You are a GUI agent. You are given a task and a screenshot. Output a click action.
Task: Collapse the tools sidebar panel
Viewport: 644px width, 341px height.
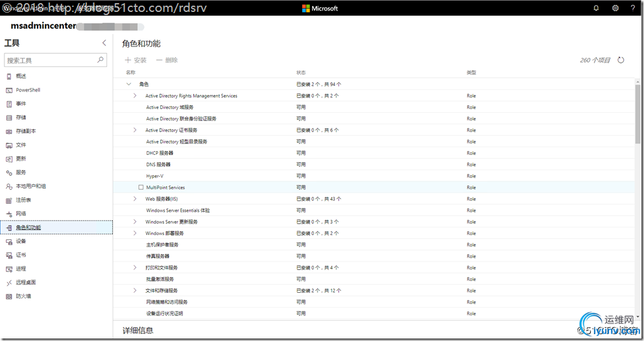coord(104,43)
